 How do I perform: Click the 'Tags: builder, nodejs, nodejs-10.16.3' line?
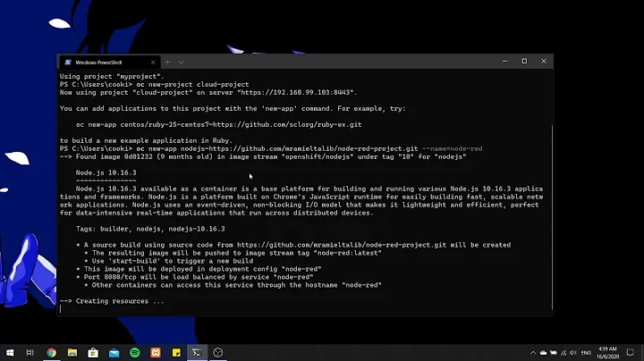tap(150, 229)
